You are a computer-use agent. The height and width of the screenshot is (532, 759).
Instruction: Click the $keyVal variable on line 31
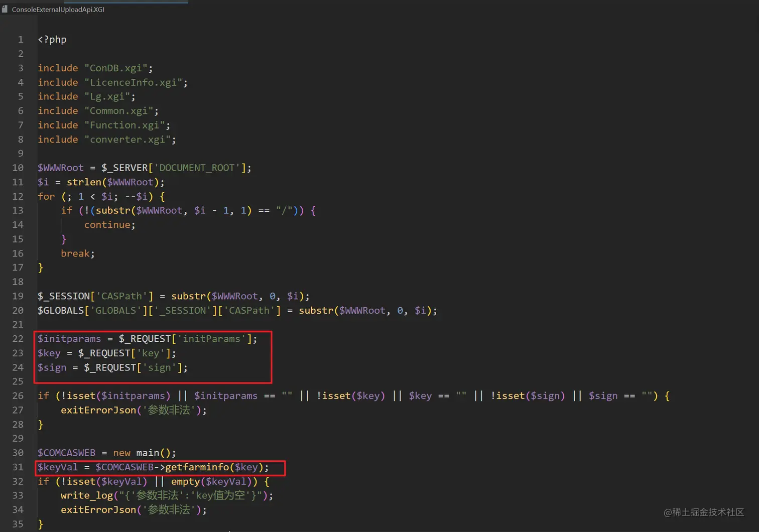point(58,467)
